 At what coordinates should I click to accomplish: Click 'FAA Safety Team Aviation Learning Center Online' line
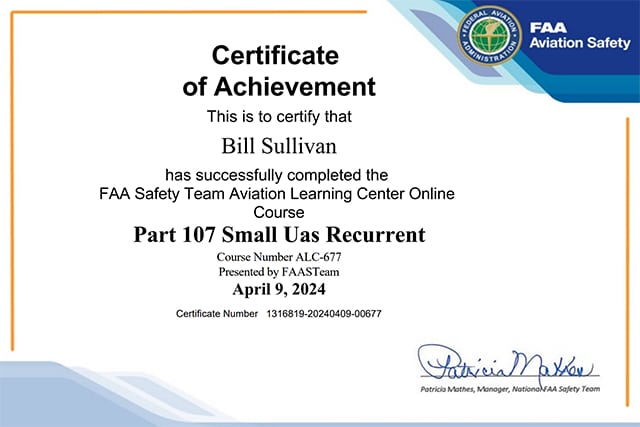277,193
